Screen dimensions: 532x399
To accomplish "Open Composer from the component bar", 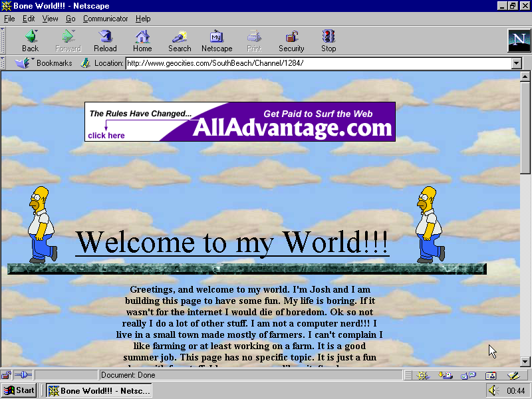I will (x=513, y=375).
